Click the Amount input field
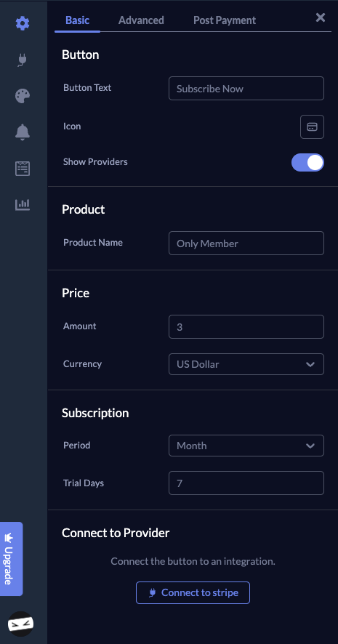338x644 pixels. (x=246, y=327)
